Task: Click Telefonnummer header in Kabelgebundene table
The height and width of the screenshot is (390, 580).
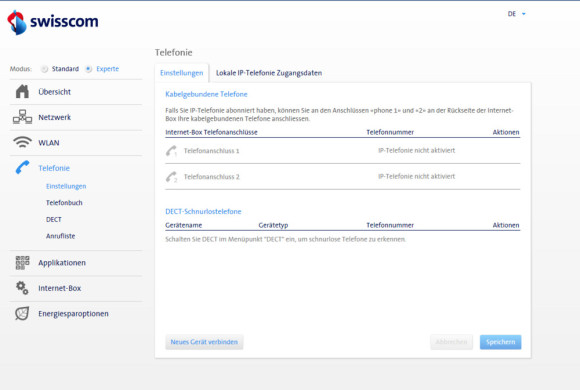Action: [390, 132]
